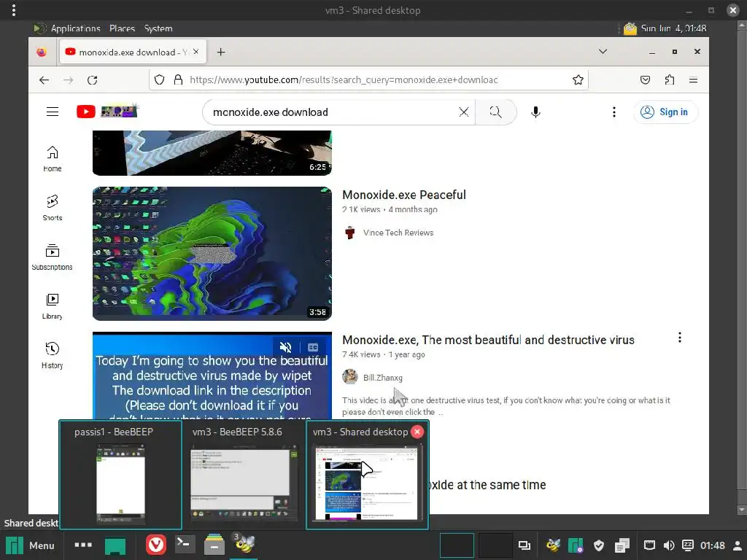This screenshot has width=747, height=560.
Task: Close vm3 - Shared desktop preview
Action: pos(417,432)
